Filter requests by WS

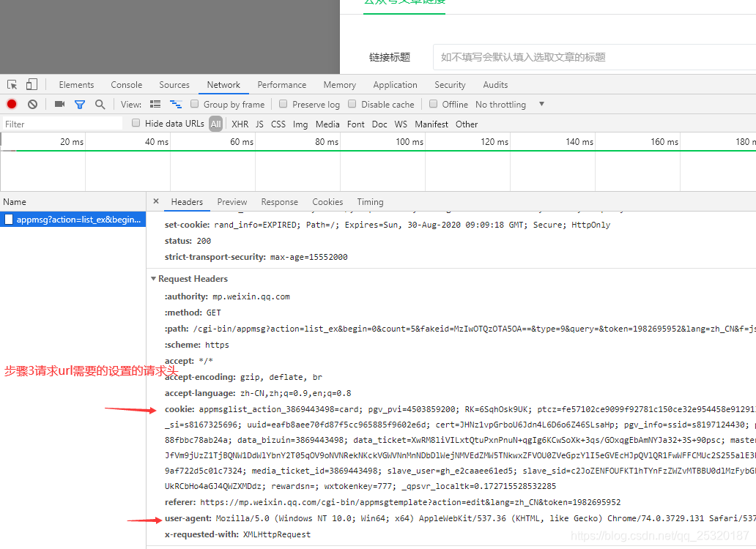[x=401, y=124]
